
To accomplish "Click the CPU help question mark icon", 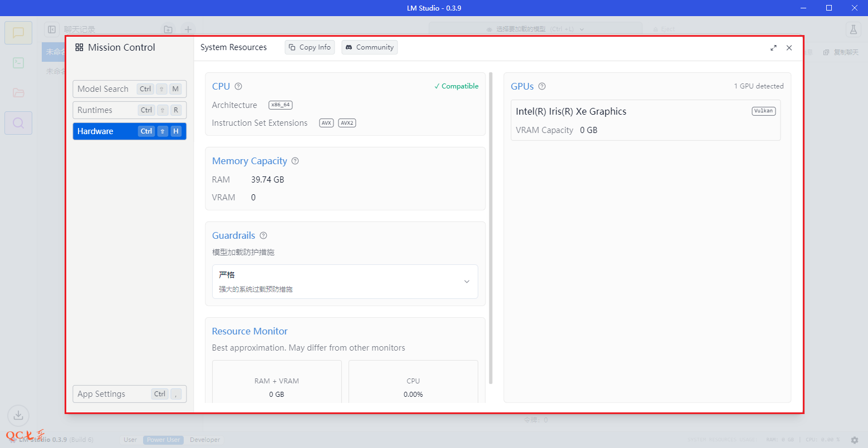I will click(238, 86).
